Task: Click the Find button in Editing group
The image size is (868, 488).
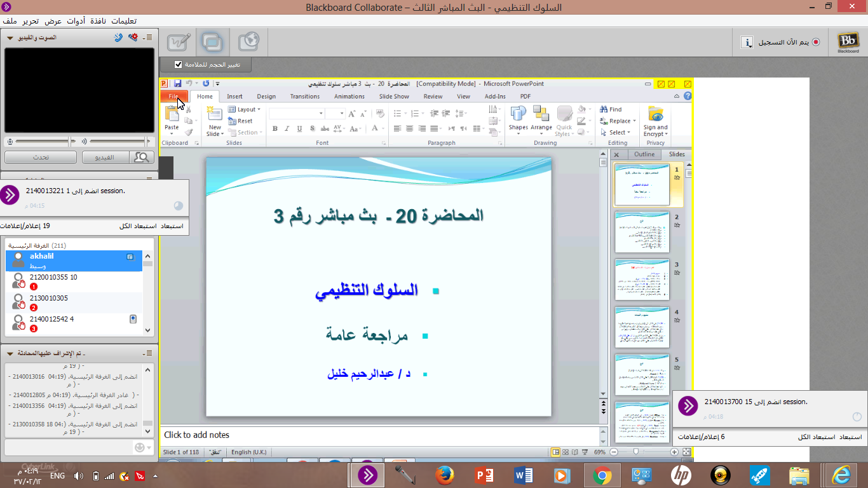Action: [611, 109]
